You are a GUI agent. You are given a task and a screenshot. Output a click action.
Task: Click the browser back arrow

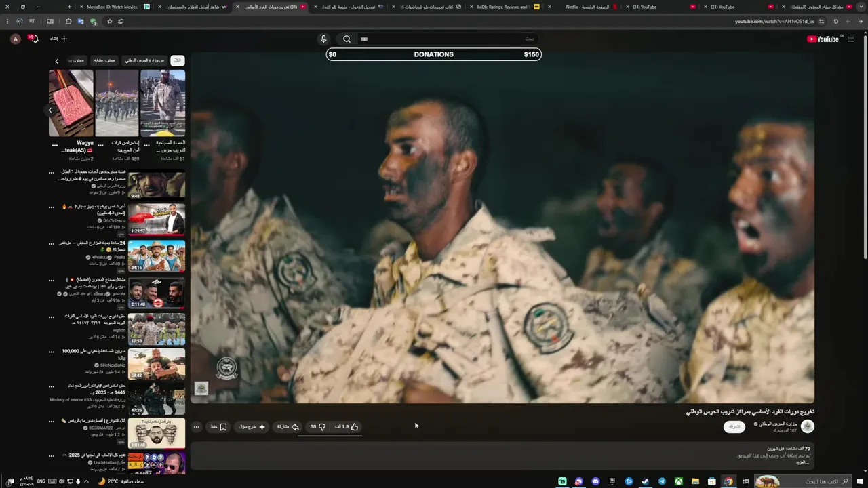861,21
